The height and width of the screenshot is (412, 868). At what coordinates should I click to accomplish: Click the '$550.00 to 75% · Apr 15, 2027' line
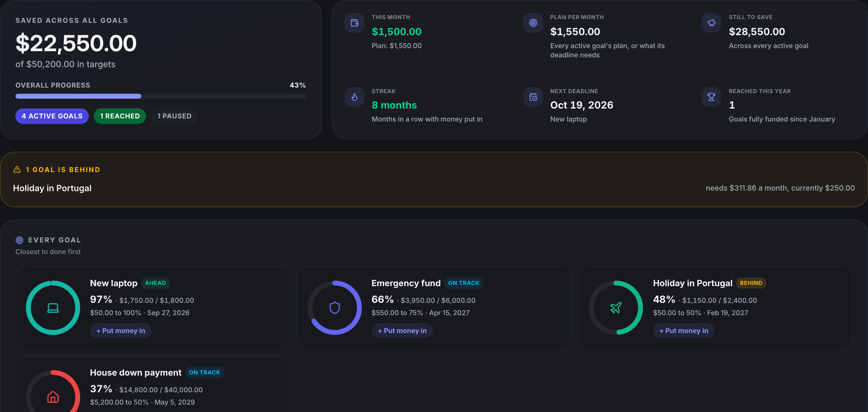(x=420, y=313)
